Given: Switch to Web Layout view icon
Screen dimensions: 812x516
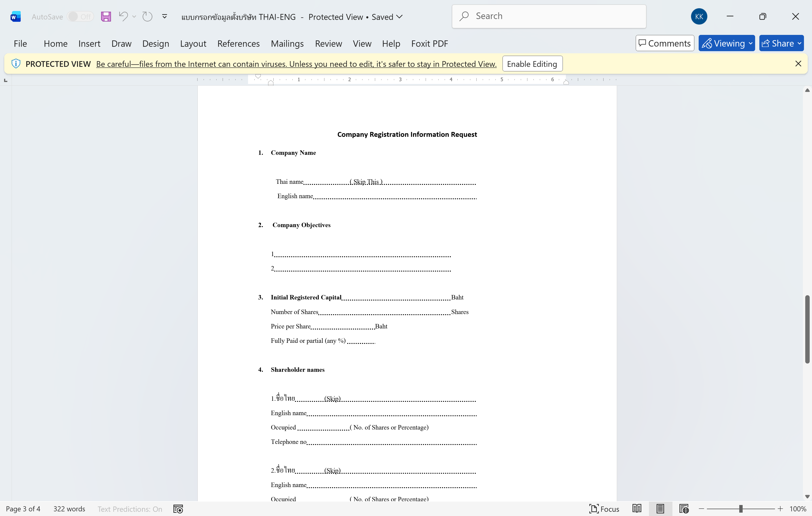Looking at the screenshot, I should (683, 509).
